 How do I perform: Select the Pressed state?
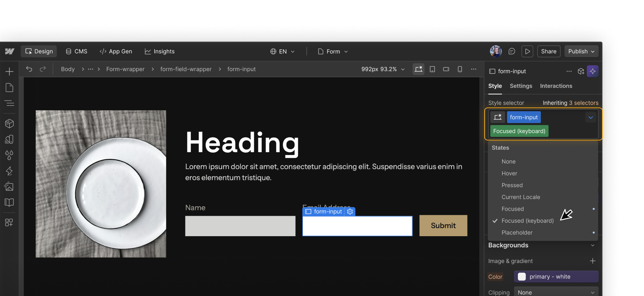pos(543,185)
